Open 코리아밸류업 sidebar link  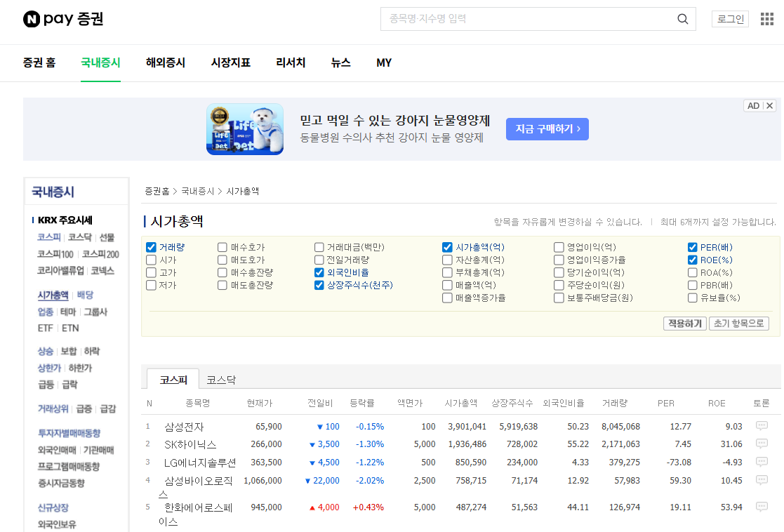pyautogui.click(x=60, y=270)
